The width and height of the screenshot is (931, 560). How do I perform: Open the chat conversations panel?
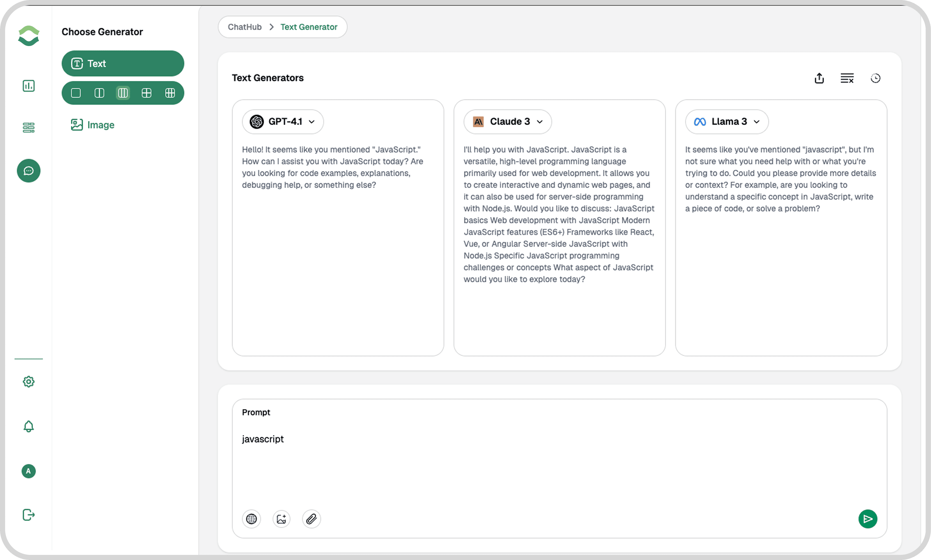(x=28, y=171)
